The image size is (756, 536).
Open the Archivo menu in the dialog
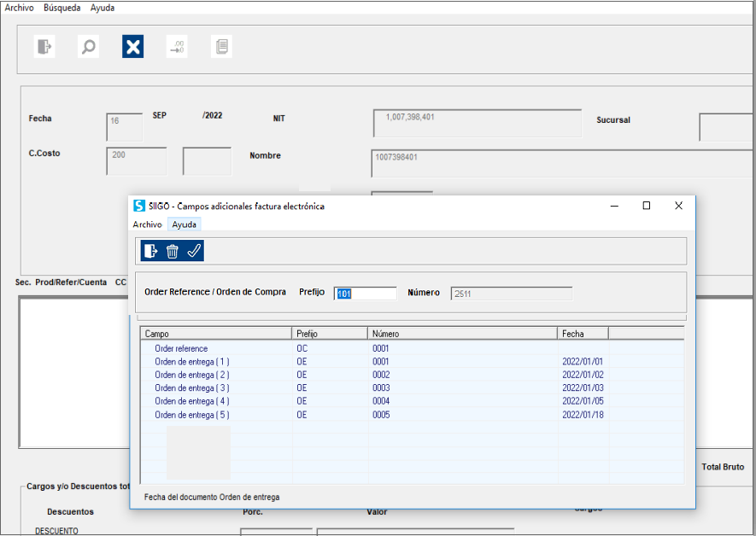point(147,224)
